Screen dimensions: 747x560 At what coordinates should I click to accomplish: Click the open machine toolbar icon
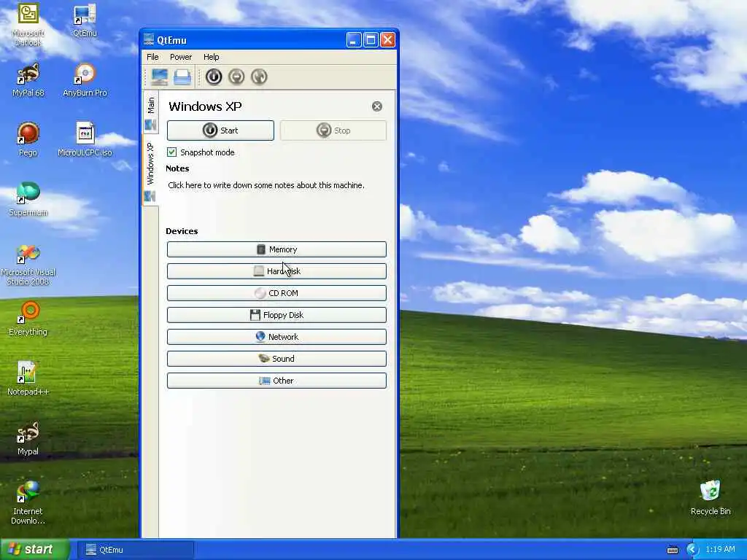click(182, 77)
